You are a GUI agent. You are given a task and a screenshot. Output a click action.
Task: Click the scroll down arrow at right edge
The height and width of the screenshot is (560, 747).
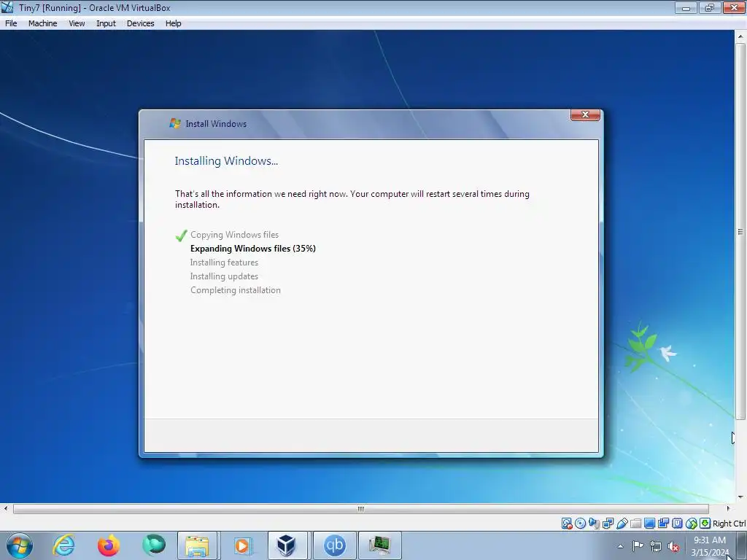740,497
